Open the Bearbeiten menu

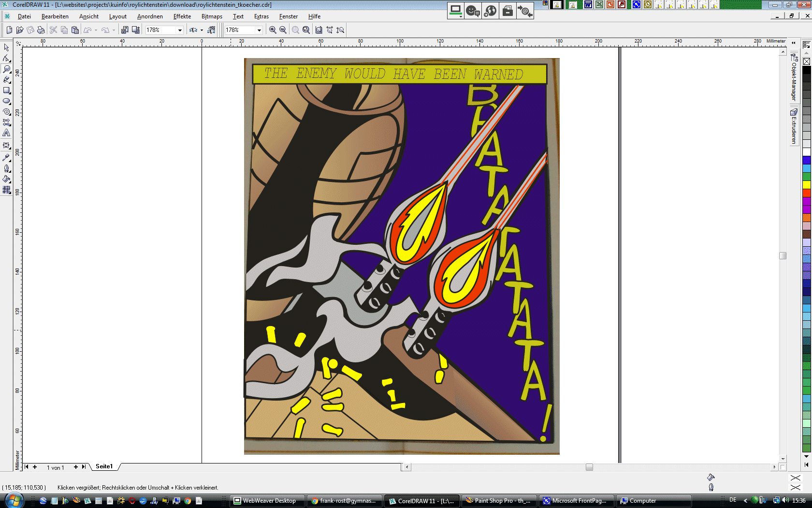pyautogui.click(x=55, y=16)
